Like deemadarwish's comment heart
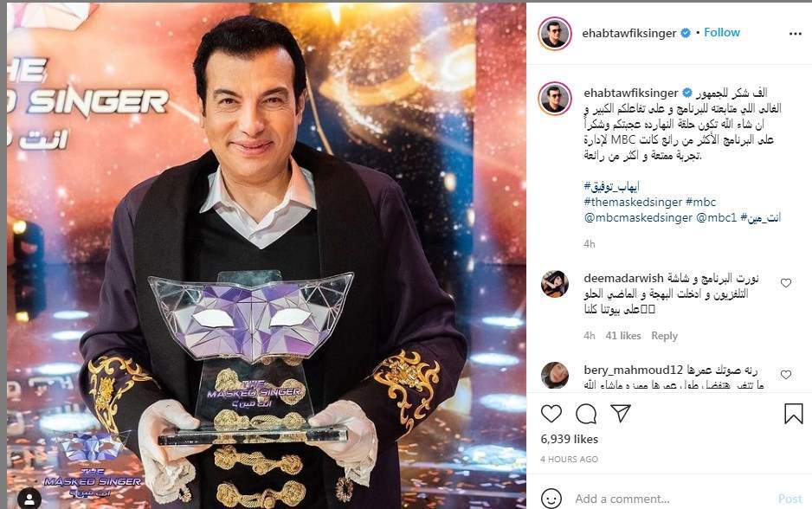 click(x=786, y=283)
